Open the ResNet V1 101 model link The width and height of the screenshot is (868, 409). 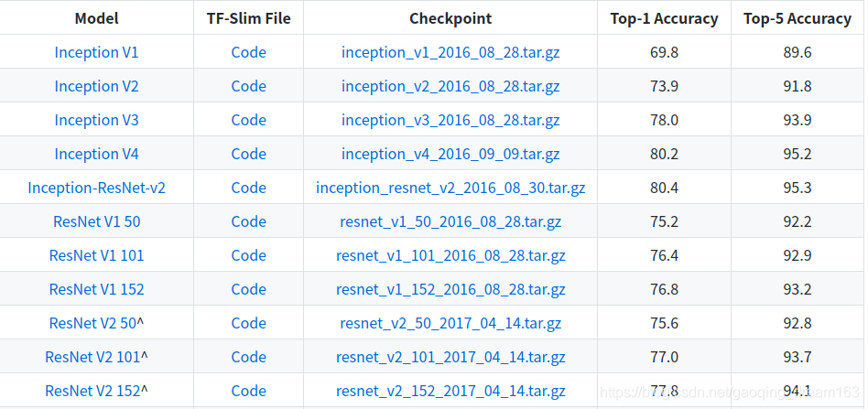(96, 255)
